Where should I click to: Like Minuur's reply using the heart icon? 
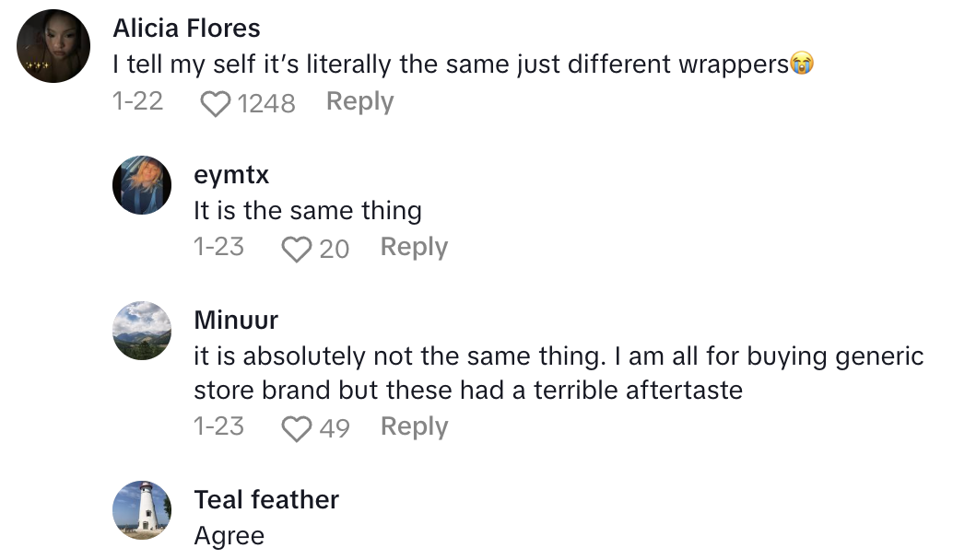click(x=296, y=428)
